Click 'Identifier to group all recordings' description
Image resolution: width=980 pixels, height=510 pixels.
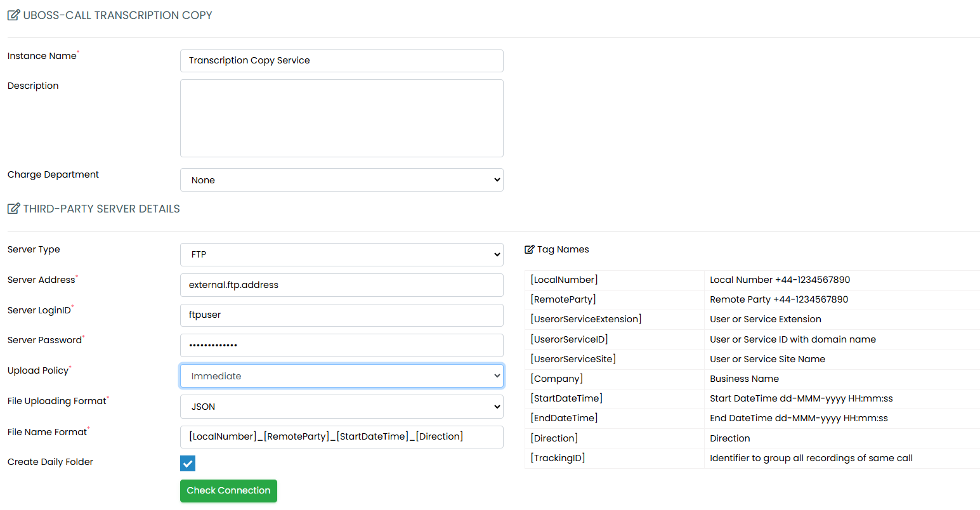tap(811, 458)
